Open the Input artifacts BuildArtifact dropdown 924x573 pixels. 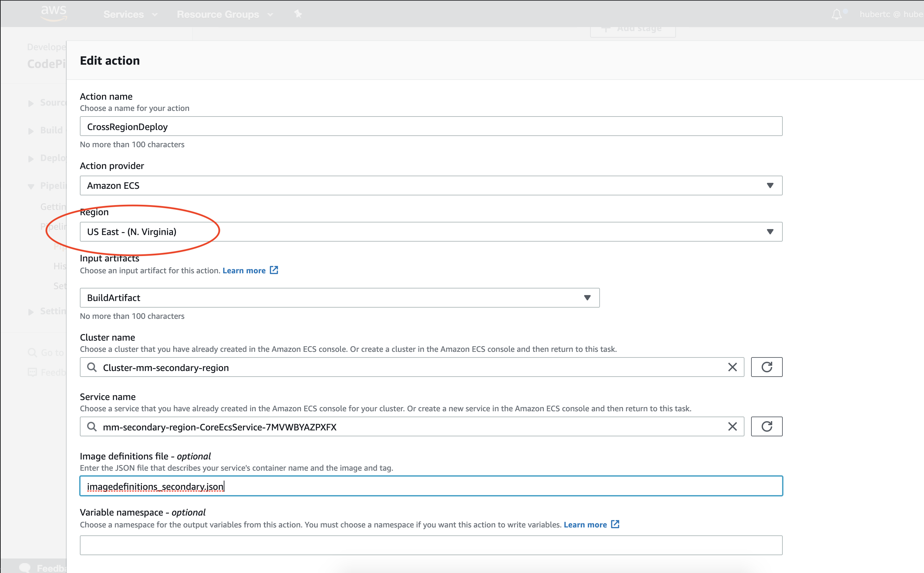(340, 297)
